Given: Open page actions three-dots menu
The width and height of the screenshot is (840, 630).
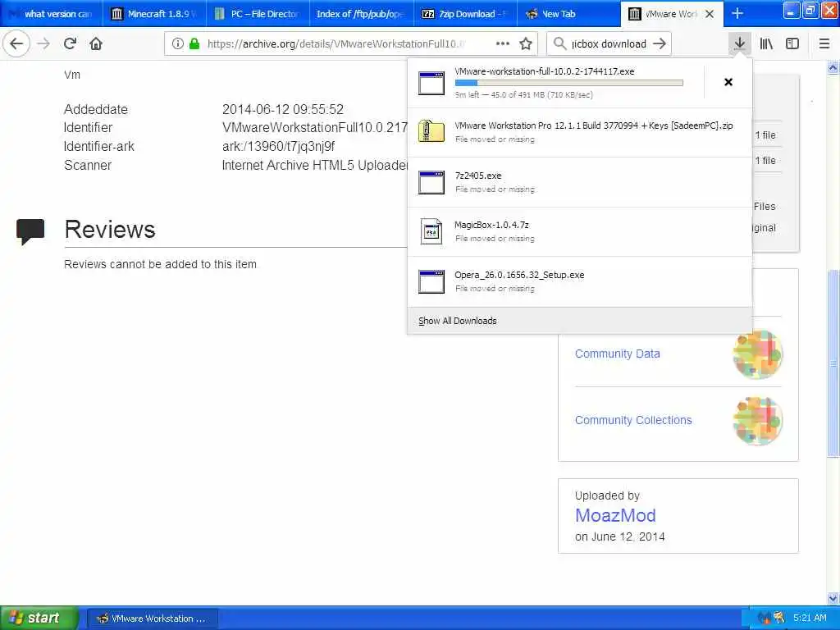Looking at the screenshot, I should click(x=503, y=43).
